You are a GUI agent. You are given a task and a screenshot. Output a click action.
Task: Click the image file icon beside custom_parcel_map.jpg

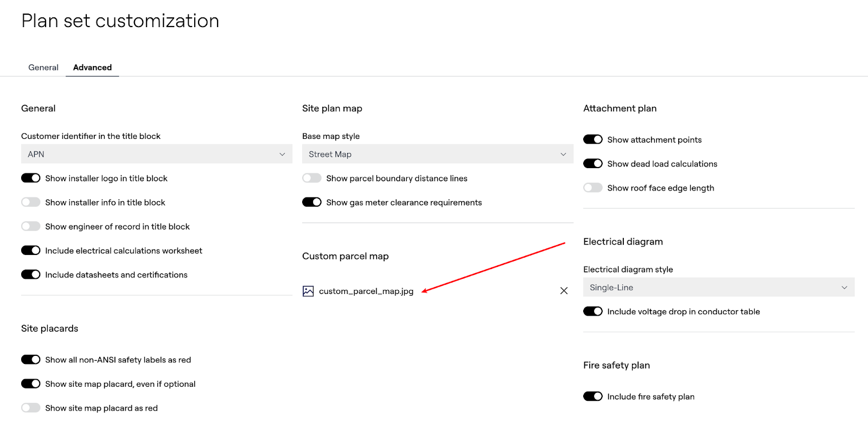[308, 291]
